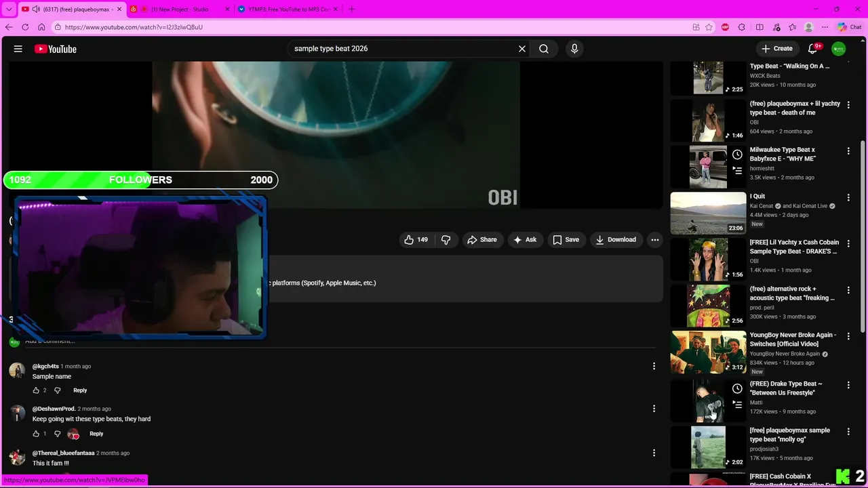Open the tab actions dropdown
868x488 pixels.
pos(9,9)
